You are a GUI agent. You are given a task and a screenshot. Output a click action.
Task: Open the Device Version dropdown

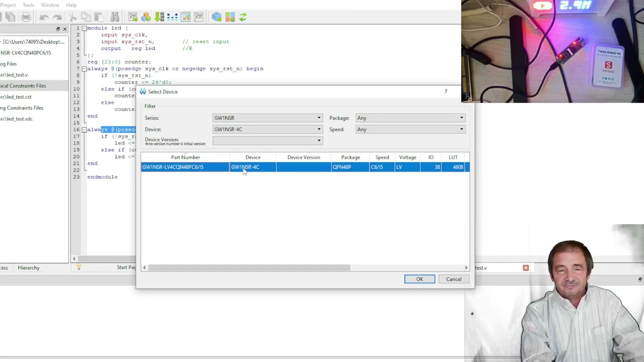(267, 141)
